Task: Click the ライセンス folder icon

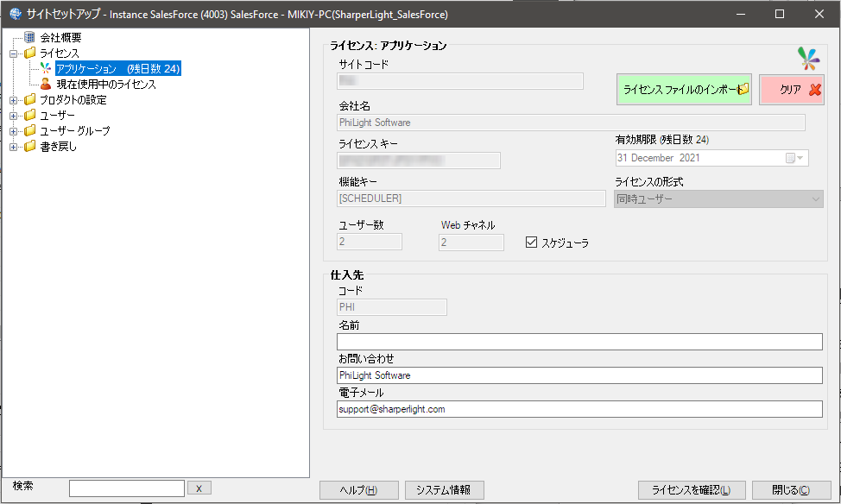Action: 30,54
